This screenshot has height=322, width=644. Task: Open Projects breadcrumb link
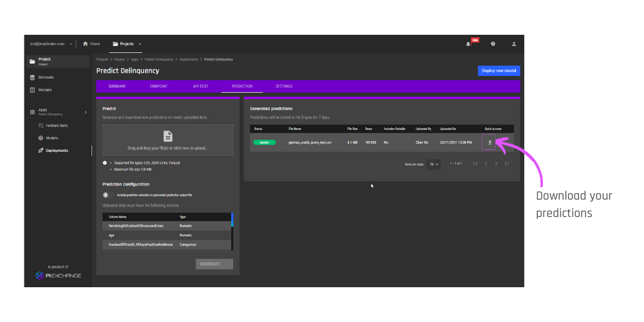tap(102, 59)
